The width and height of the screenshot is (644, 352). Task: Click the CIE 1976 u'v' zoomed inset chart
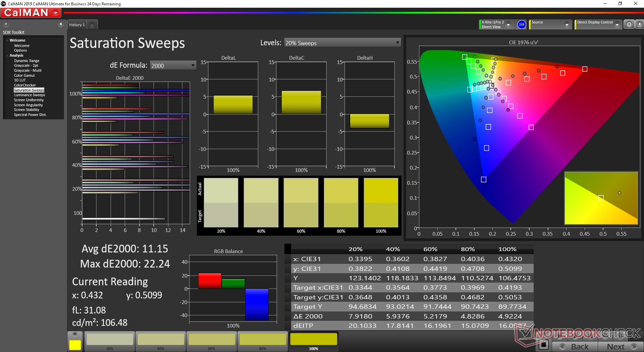click(x=601, y=198)
